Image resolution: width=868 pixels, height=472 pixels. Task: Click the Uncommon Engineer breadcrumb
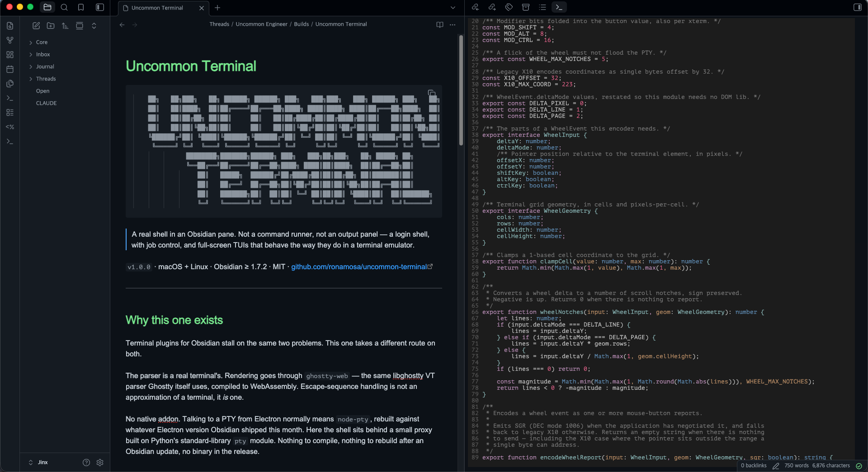click(x=261, y=24)
